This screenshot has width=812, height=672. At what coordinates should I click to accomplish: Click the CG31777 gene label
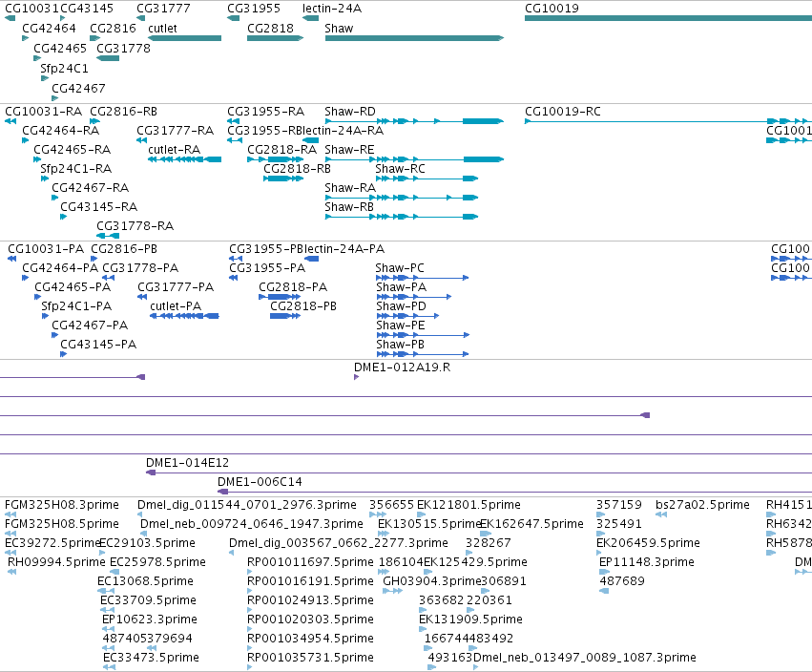click(x=163, y=9)
